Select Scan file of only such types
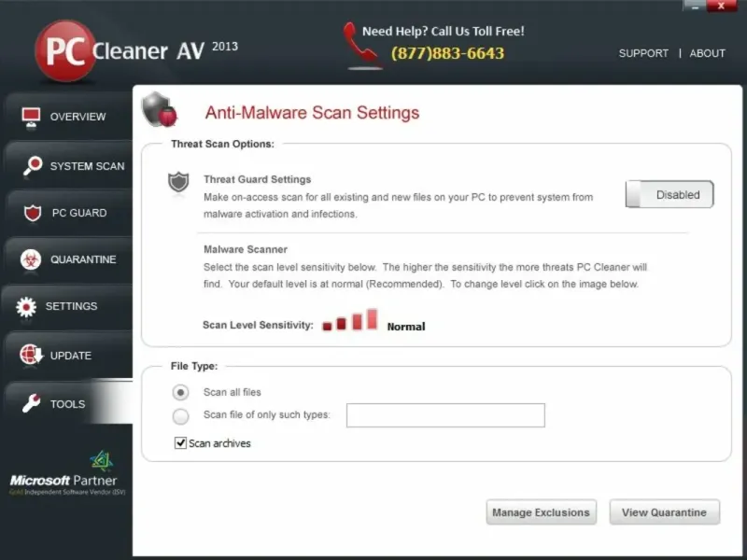 (x=180, y=415)
